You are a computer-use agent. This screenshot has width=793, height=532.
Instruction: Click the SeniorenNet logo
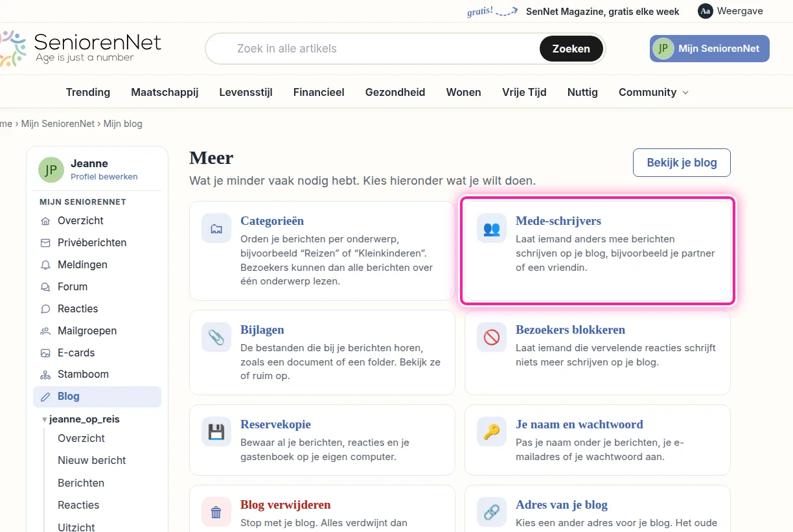coord(80,48)
